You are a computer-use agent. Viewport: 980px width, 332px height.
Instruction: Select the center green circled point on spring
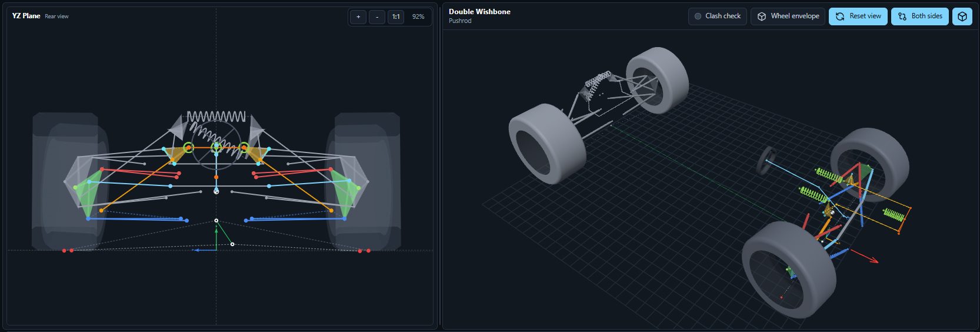click(x=216, y=147)
